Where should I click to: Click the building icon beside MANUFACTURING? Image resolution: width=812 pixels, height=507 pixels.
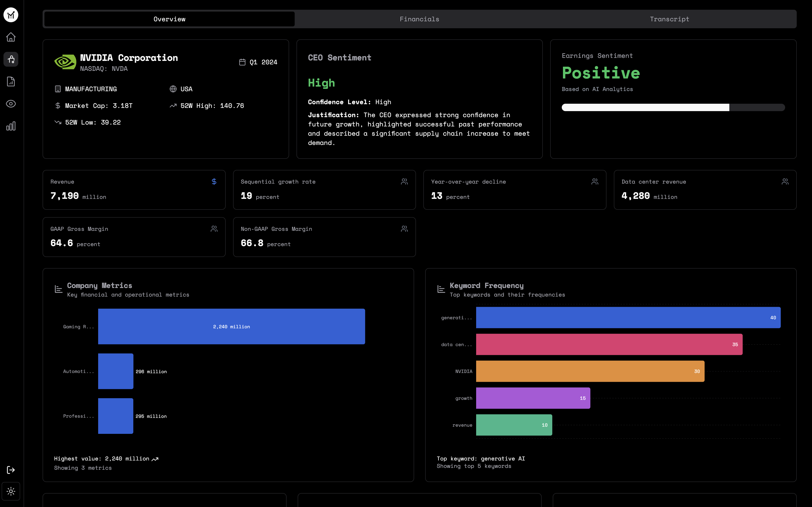click(x=58, y=89)
